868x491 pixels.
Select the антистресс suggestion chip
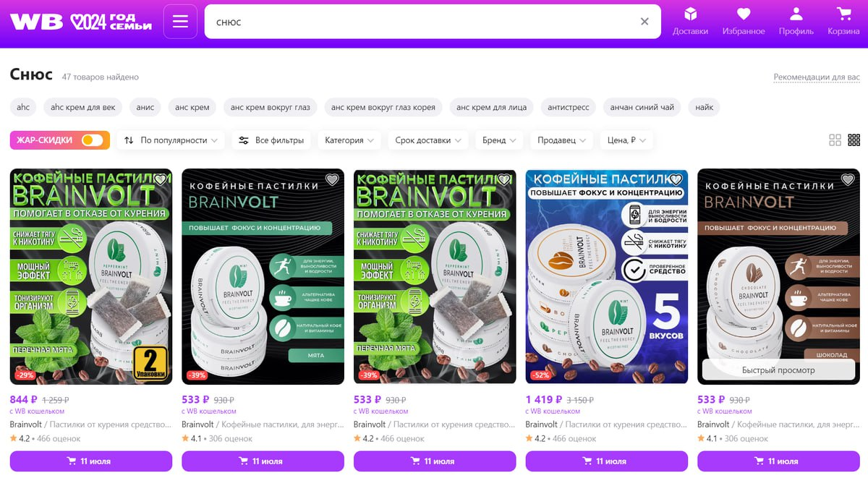tap(568, 107)
